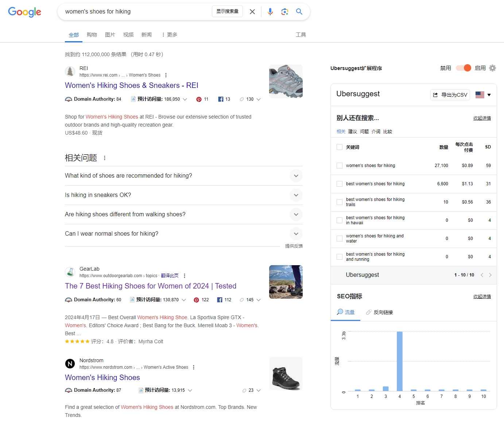Export keywords with 导出为CSV button
504x422 pixels.
coord(450,95)
